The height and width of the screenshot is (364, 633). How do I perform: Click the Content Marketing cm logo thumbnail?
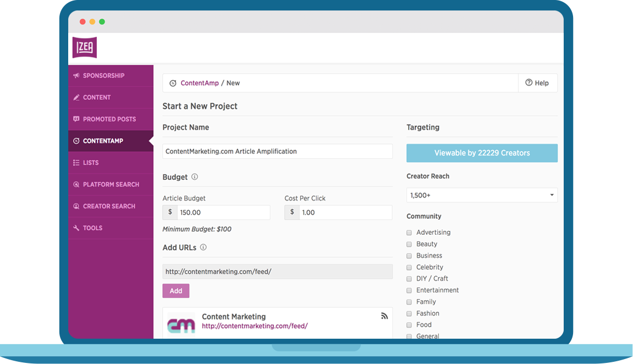[181, 325]
